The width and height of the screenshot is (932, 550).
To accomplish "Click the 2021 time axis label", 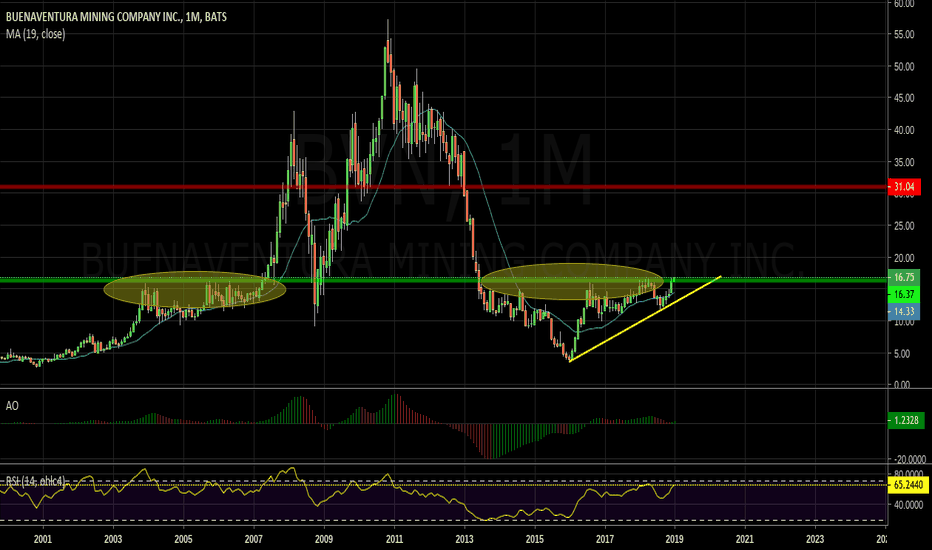I will (x=744, y=539).
